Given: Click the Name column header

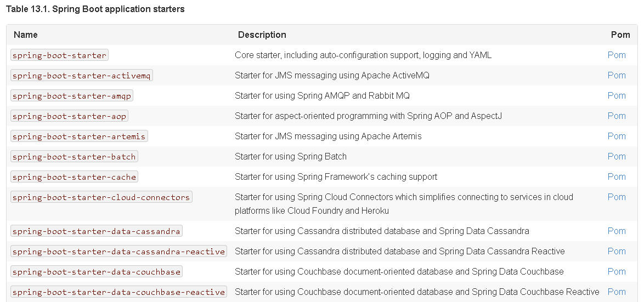Looking at the screenshot, I should tap(26, 35).
